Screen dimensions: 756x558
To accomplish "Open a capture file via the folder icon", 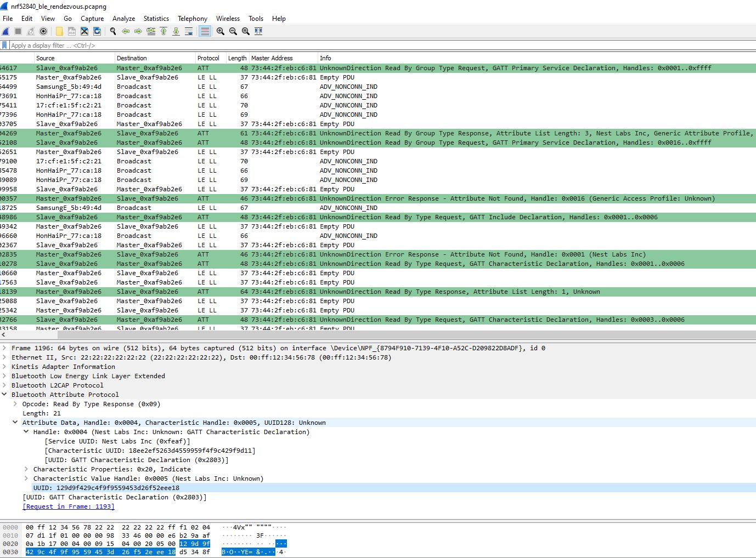I will [x=59, y=31].
